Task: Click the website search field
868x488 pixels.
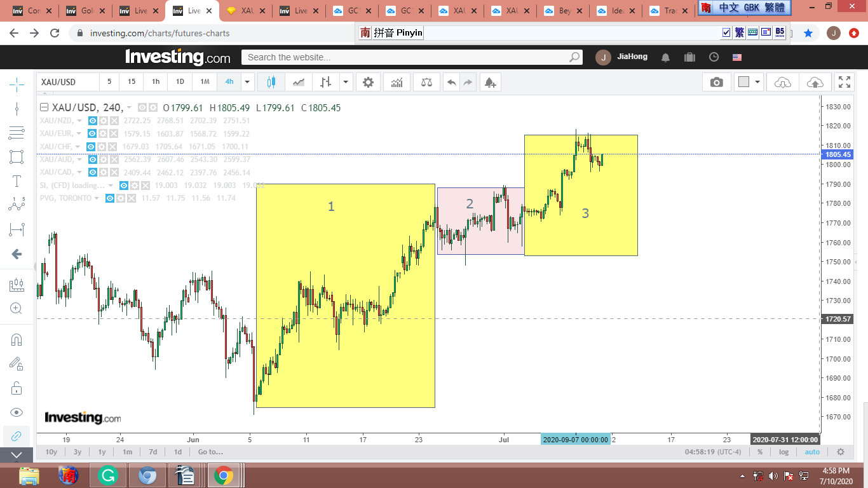Action: coord(412,57)
